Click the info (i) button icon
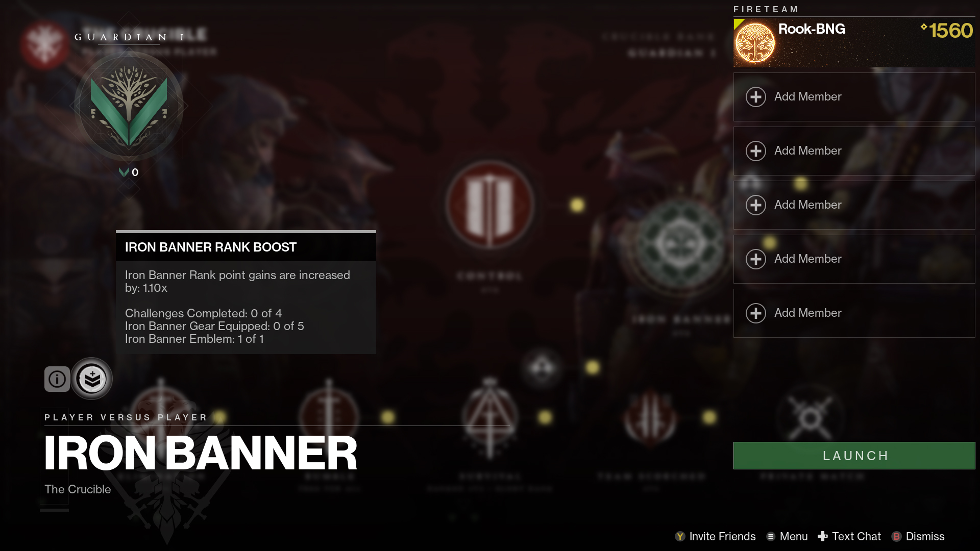980x551 pixels. 57,378
